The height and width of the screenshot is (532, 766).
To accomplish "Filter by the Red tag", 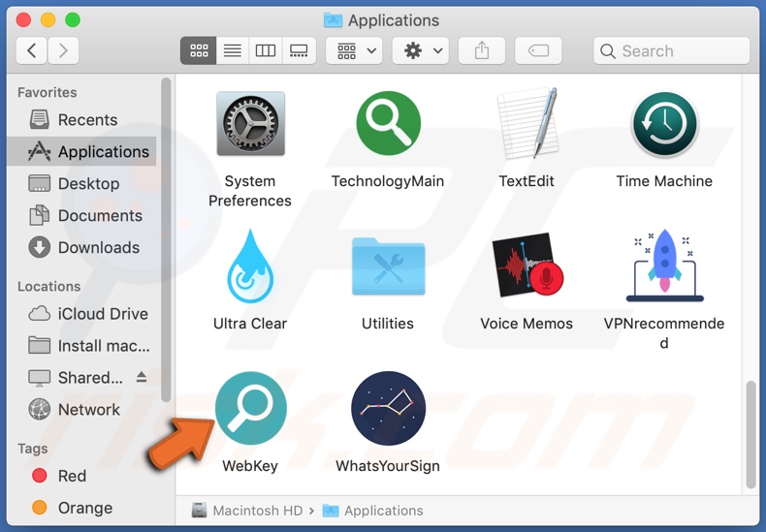I will click(81, 476).
